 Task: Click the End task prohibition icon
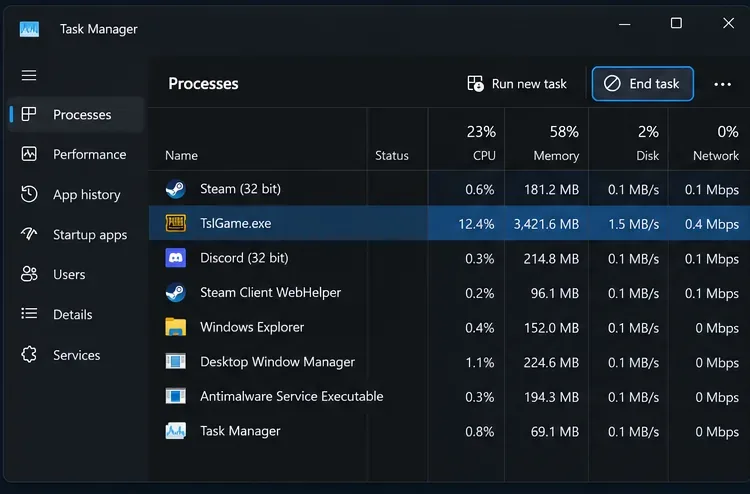click(x=612, y=84)
